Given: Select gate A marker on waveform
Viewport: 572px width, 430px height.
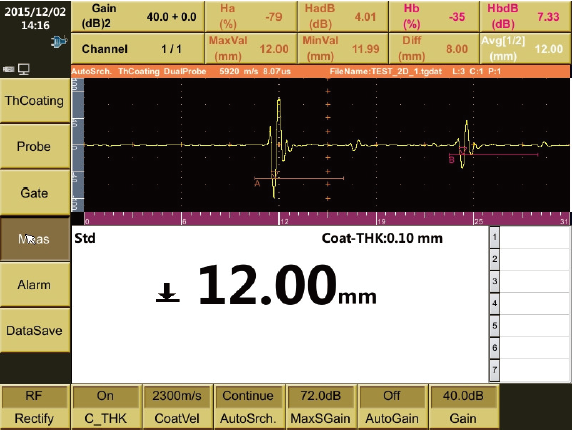Looking at the screenshot, I should click(257, 183).
